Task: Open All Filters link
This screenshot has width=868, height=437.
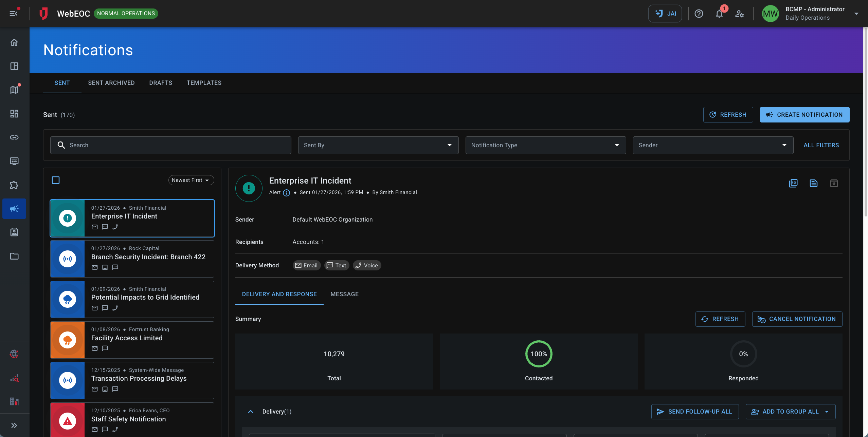Action: pos(821,145)
